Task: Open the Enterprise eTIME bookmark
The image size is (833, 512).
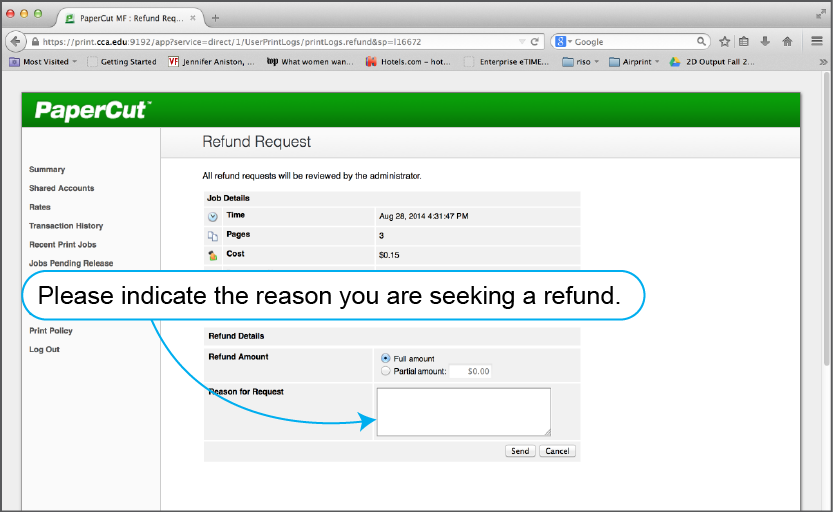Action: pos(507,62)
